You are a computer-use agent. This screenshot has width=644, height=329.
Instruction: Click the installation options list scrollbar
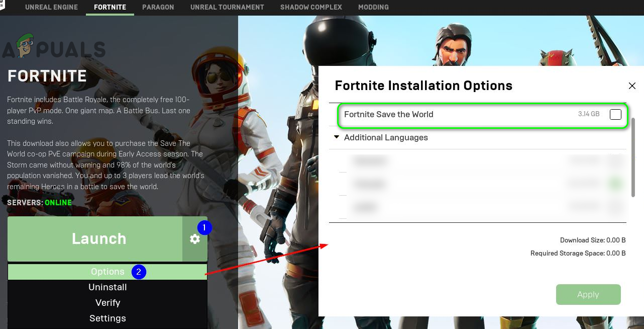tap(633, 157)
